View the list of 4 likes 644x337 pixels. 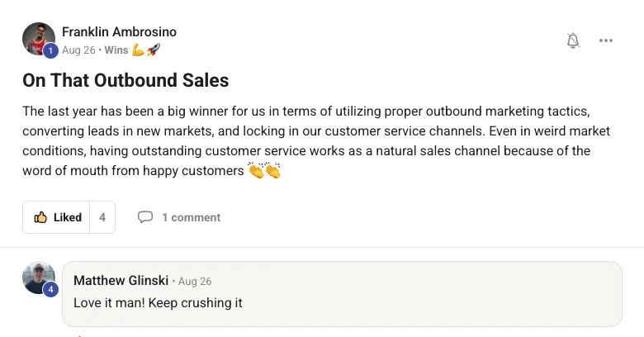(102, 217)
